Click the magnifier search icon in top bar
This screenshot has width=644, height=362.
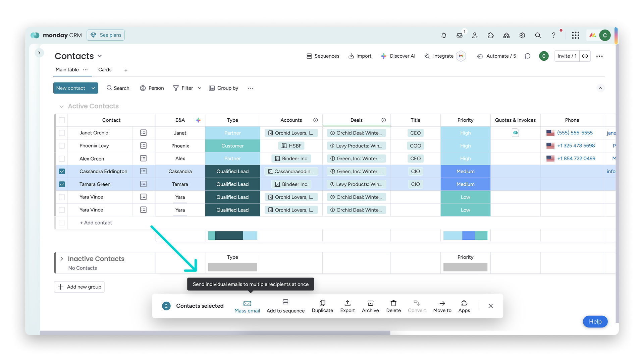(538, 35)
